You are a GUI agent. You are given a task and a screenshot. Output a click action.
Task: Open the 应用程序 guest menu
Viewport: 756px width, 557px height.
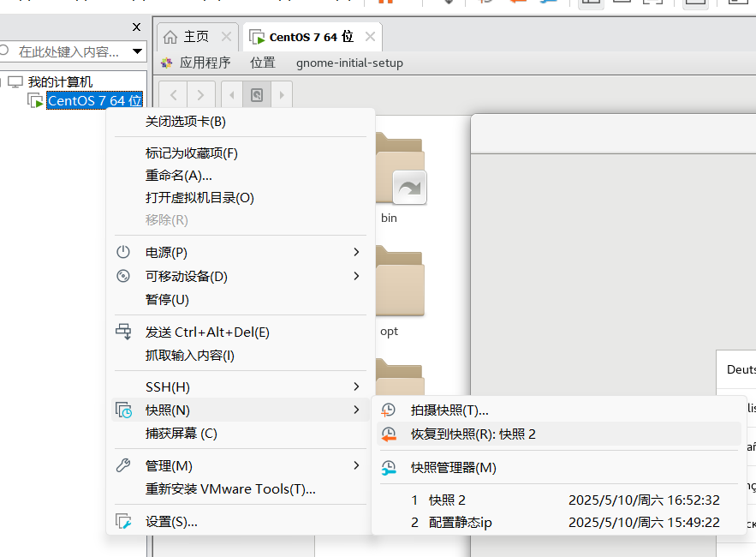tap(205, 63)
